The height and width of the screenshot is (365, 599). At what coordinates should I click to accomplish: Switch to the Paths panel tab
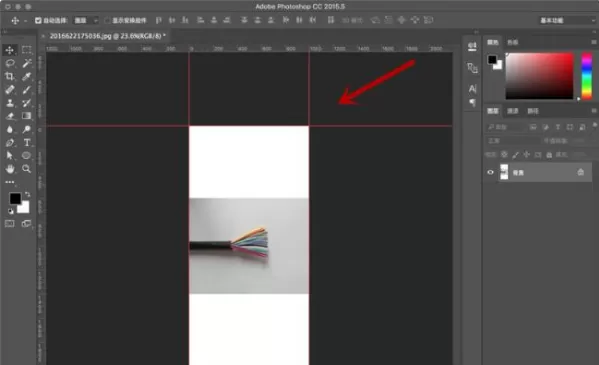[533, 111]
